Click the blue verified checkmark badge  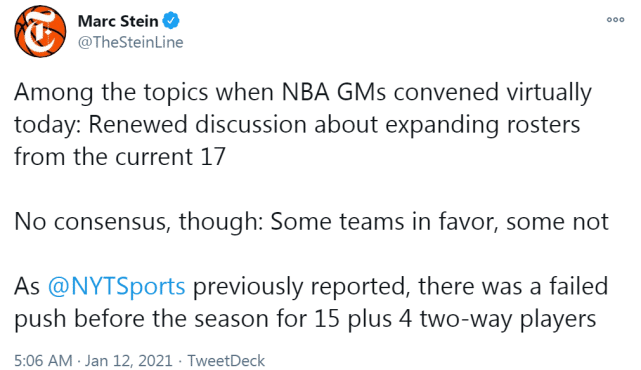point(171,21)
